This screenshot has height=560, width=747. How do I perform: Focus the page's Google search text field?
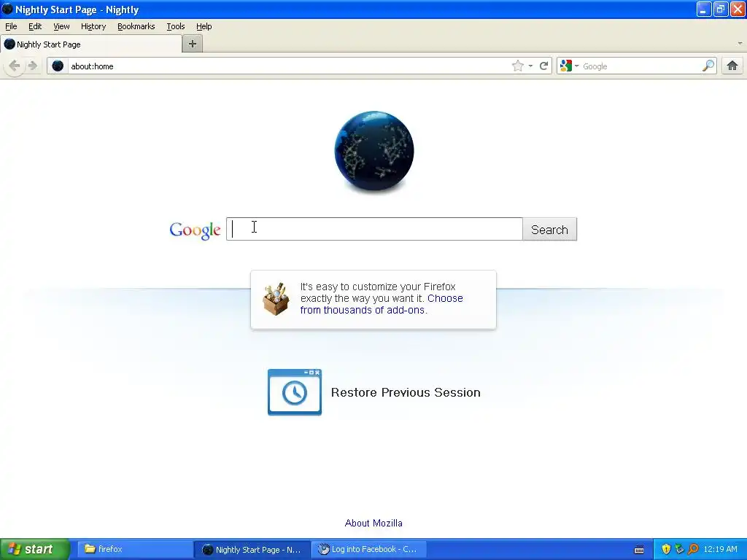tap(374, 229)
